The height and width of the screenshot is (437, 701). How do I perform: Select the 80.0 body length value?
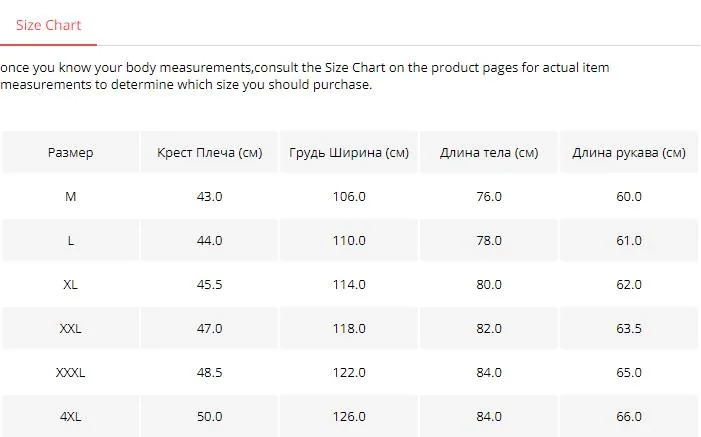coord(489,284)
